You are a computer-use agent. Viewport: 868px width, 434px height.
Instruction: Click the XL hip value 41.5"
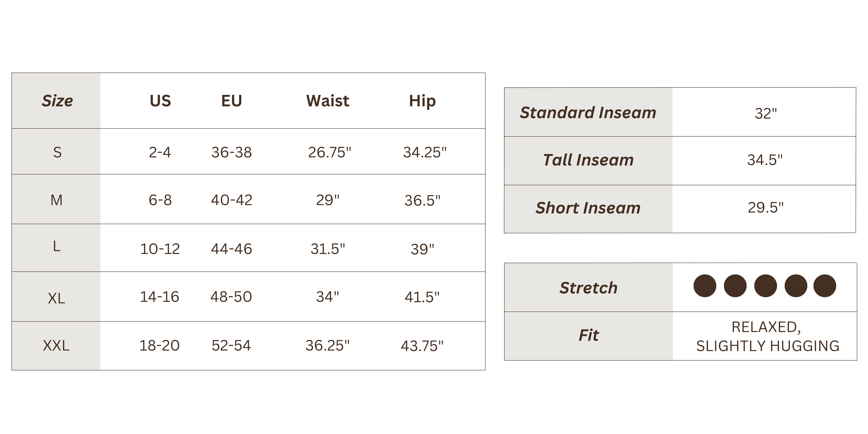pyautogui.click(x=422, y=297)
